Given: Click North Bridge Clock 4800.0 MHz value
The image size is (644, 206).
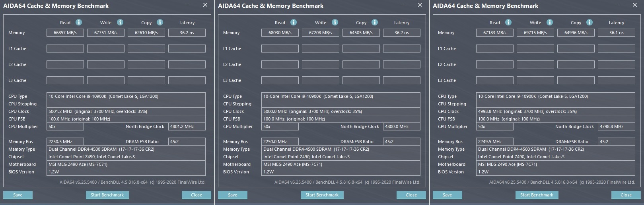Looking at the screenshot, I should 402,126.
